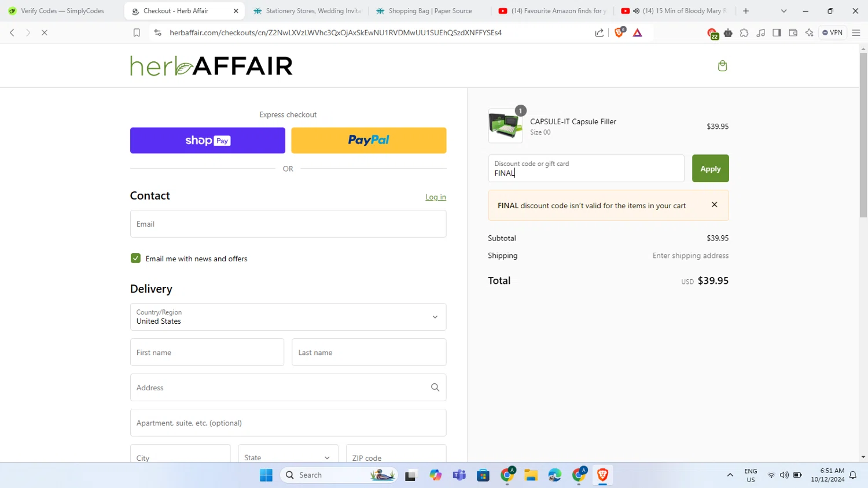This screenshot has height=488, width=868.
Task: Click the ENG US language indicator
Action: point(751,475)
